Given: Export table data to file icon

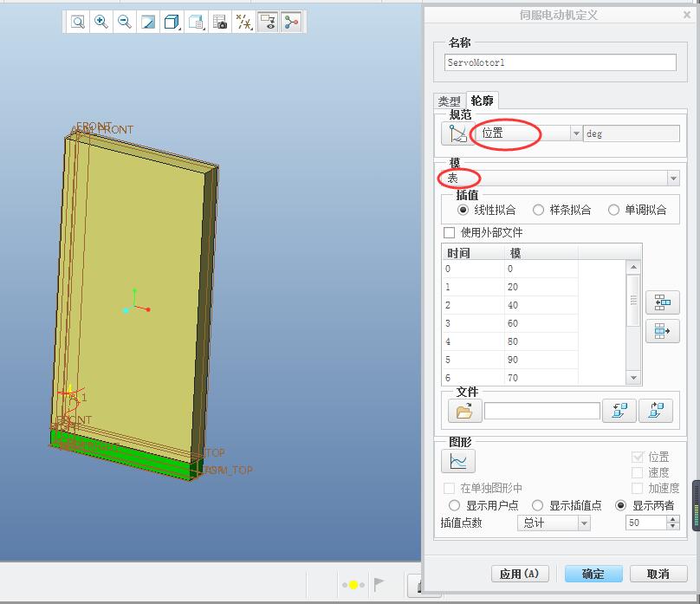Looking at the screenshot, I should pyautogui.click(x=656, y=411).
